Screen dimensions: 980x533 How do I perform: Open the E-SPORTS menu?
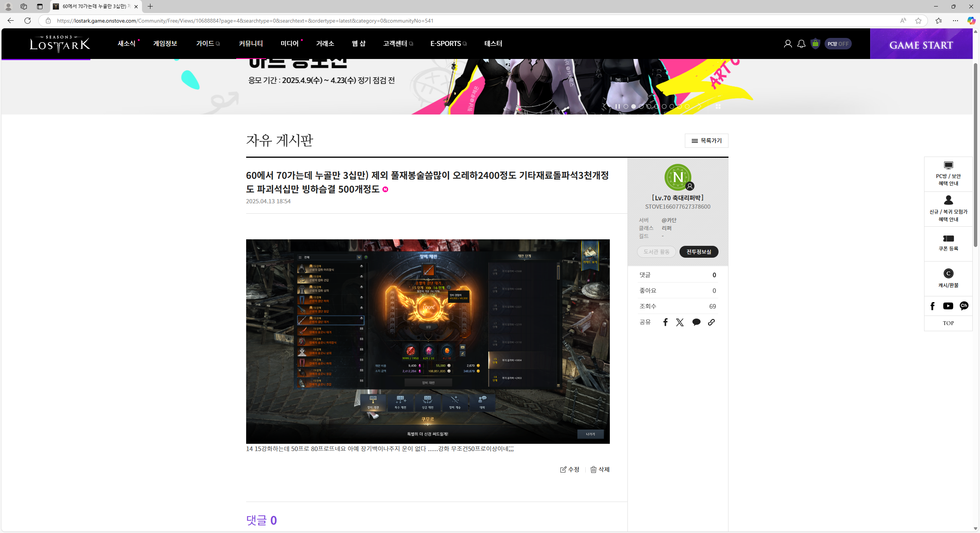point(448,44)
